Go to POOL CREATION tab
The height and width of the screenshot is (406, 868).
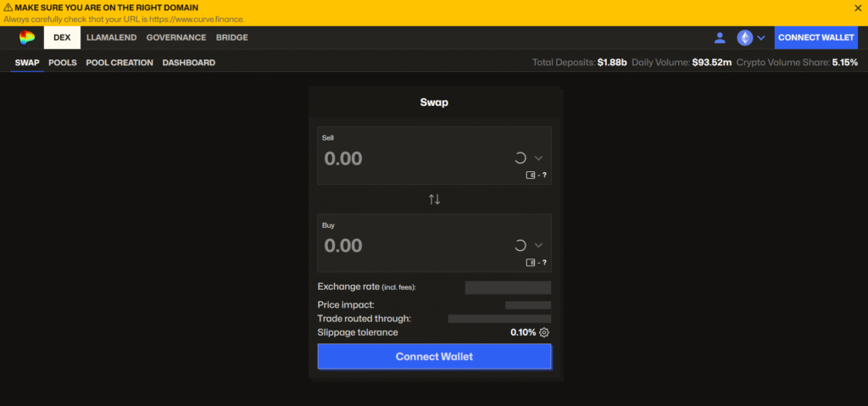point(120,63)
